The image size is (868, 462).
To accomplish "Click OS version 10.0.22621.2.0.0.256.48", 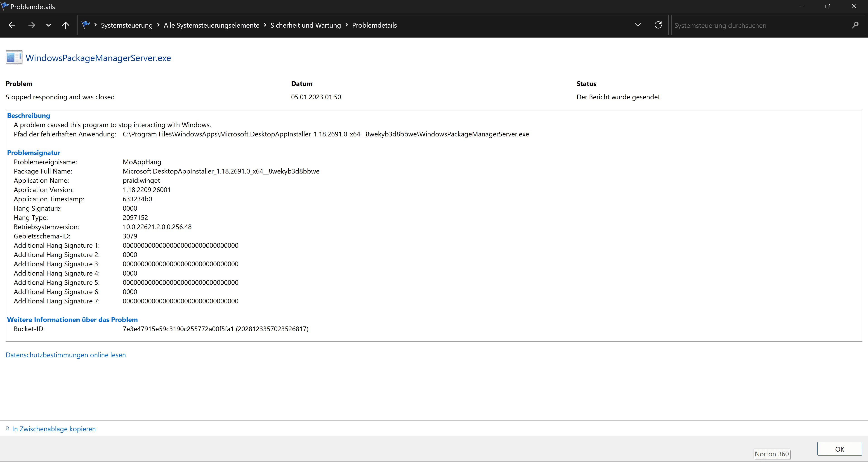I will coord(157,227).
